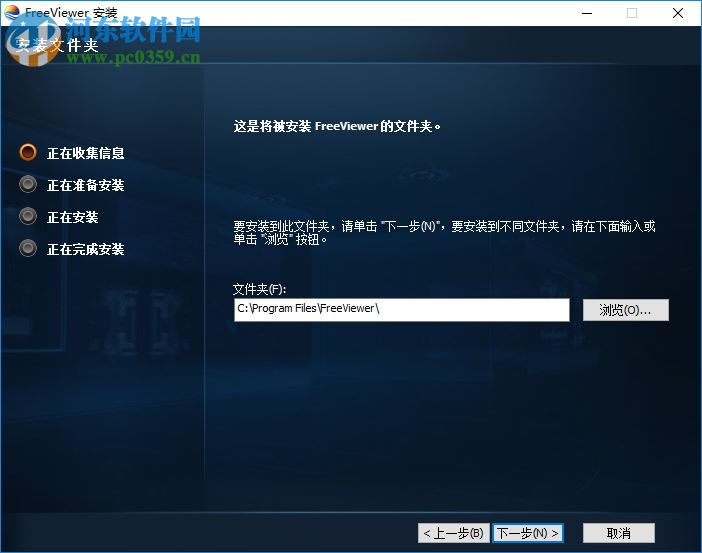This screenshot has width=702, height=553.
Task: Click the 正在收集信息 step indicator
Action: (28, 153)
